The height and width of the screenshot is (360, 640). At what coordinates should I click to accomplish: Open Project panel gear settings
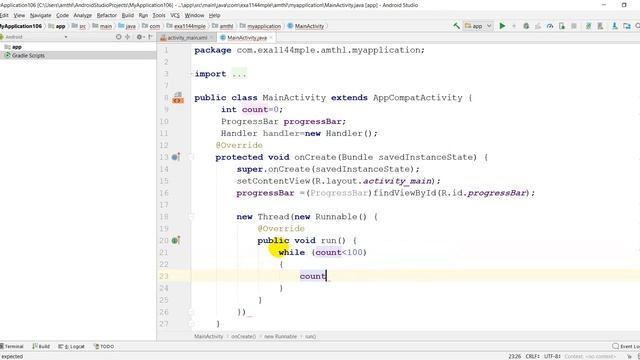click(140, 37)
